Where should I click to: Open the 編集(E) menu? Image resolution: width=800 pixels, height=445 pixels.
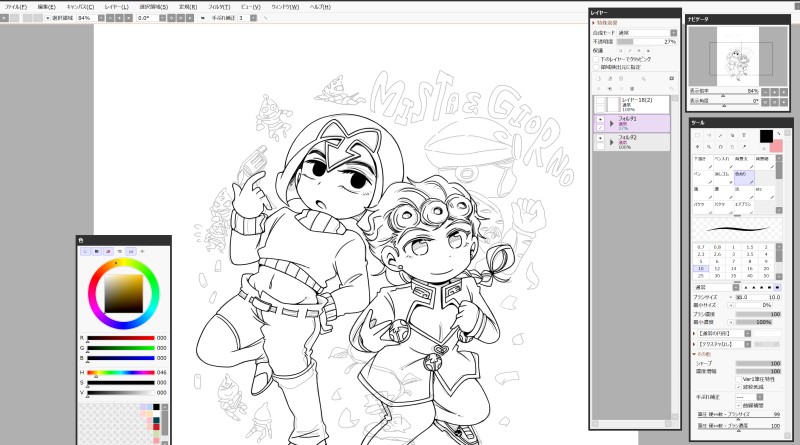click(46, 7)
